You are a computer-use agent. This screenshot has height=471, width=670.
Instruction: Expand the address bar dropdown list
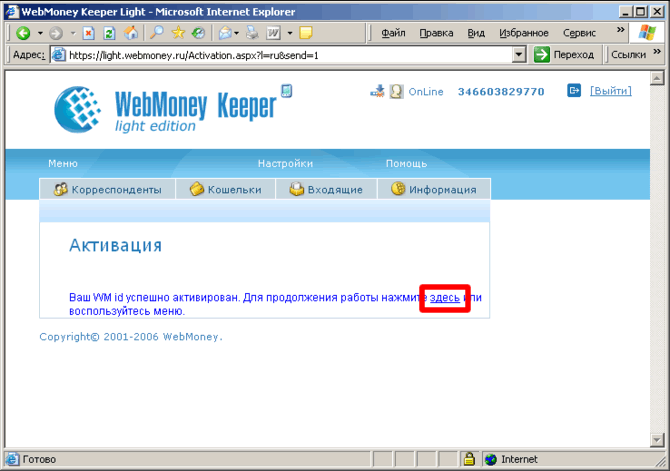[519, 55]
